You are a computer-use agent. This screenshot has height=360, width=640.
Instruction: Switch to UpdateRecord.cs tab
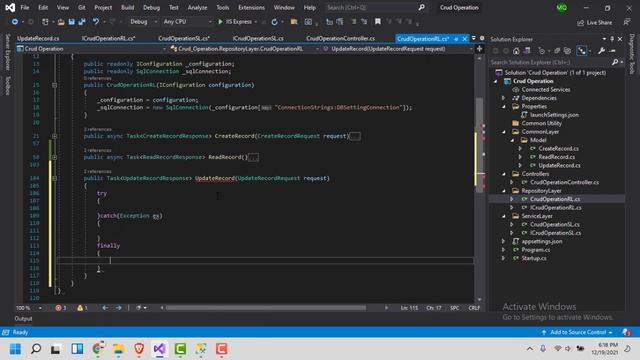pos(38,38)
